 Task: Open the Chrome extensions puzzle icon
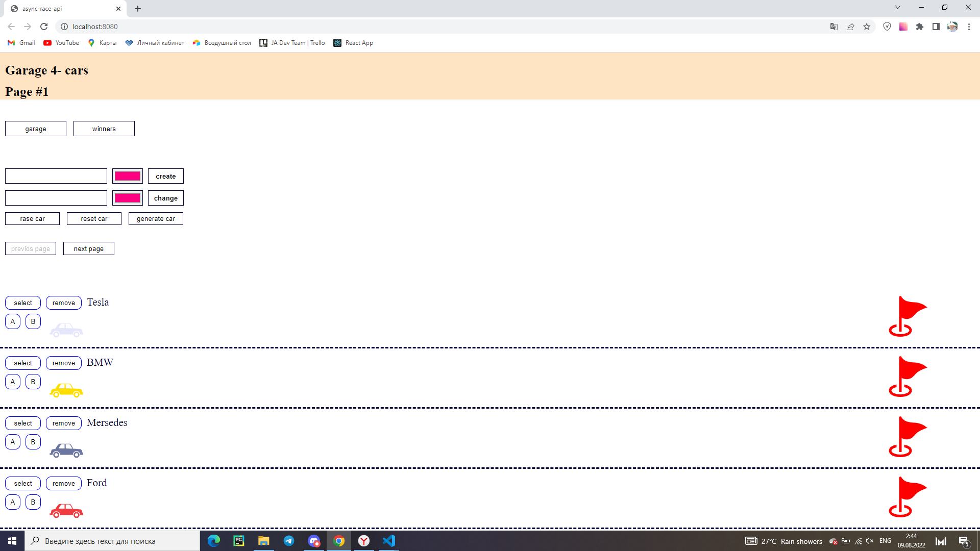(920, 27)
